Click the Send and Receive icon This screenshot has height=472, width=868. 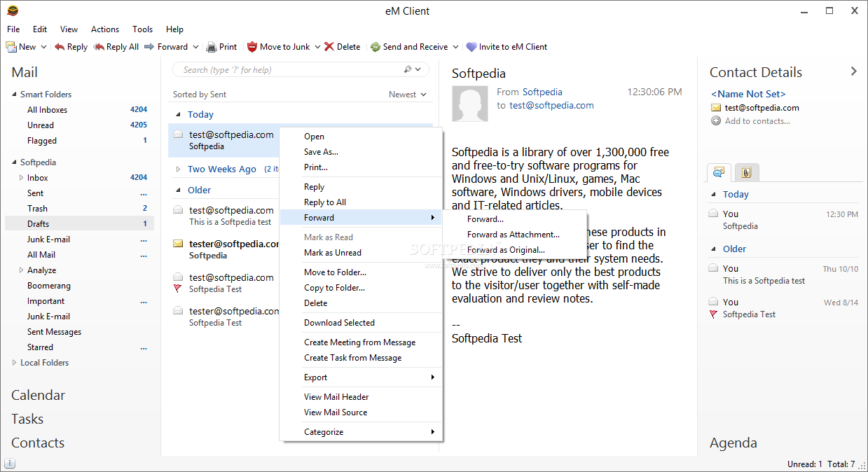(376, 47)
